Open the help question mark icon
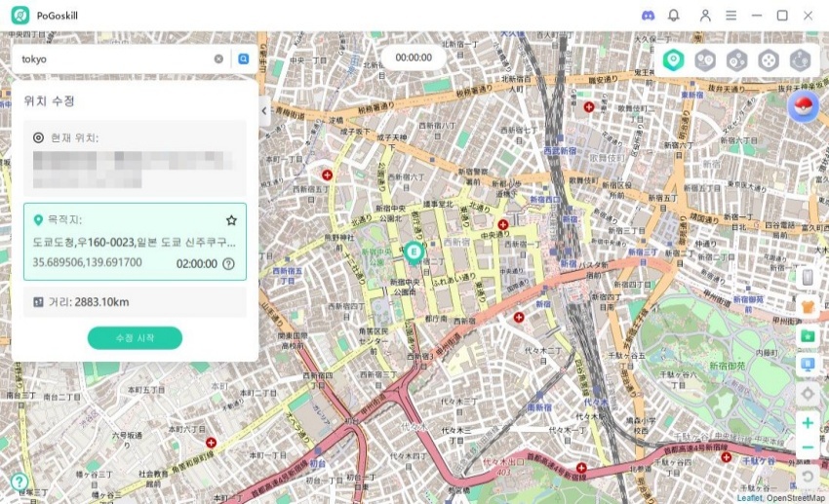 [20, 482]
